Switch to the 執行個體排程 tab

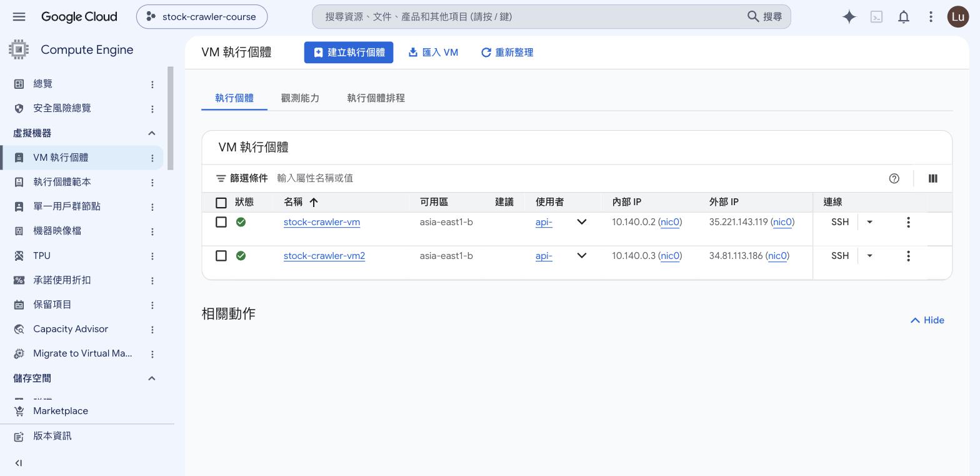click(376, 98)
